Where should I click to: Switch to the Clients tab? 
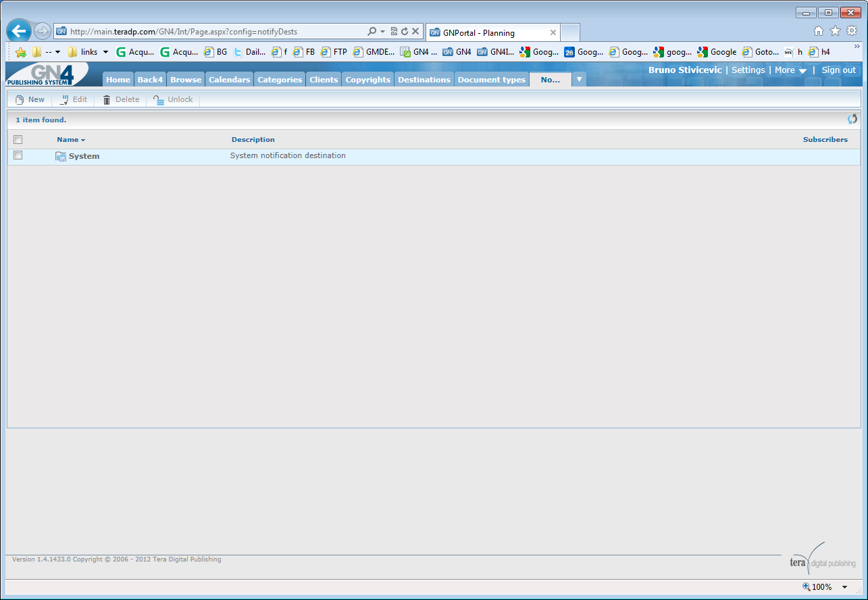pos(324,79)
